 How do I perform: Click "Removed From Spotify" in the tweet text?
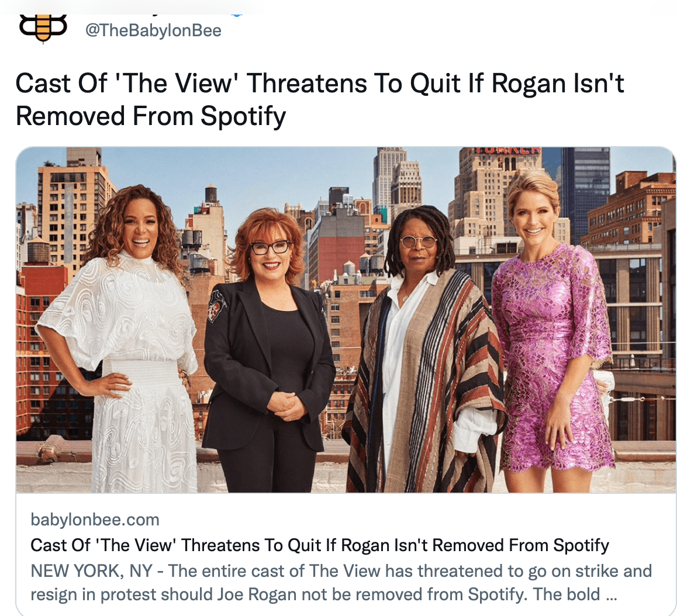151,116
